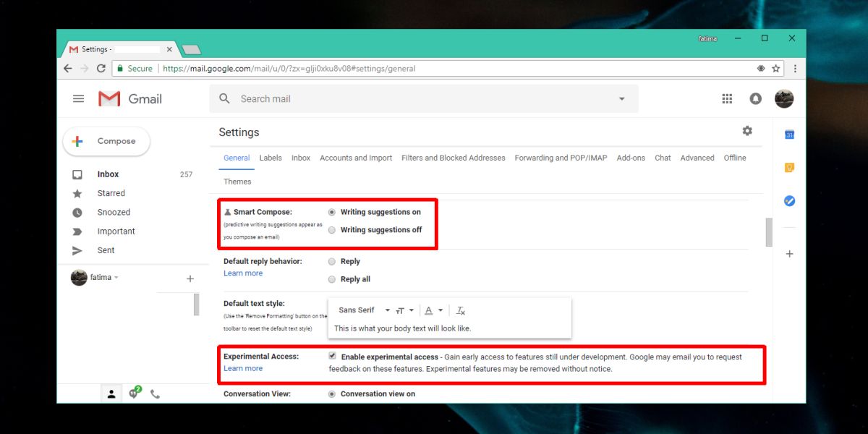The width and height of the screenshot is (868, 434).
Task: Start a new chat with plus icon
Action: (x=190, y=278)
